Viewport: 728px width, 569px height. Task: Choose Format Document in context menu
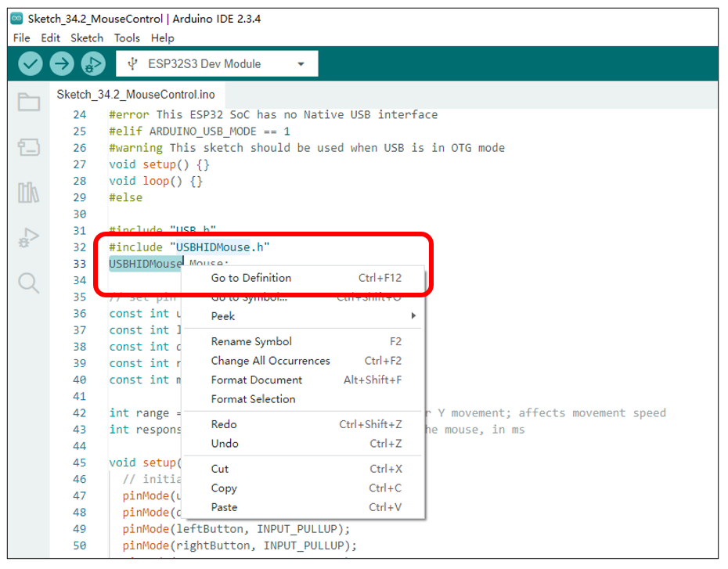(303, 380)
